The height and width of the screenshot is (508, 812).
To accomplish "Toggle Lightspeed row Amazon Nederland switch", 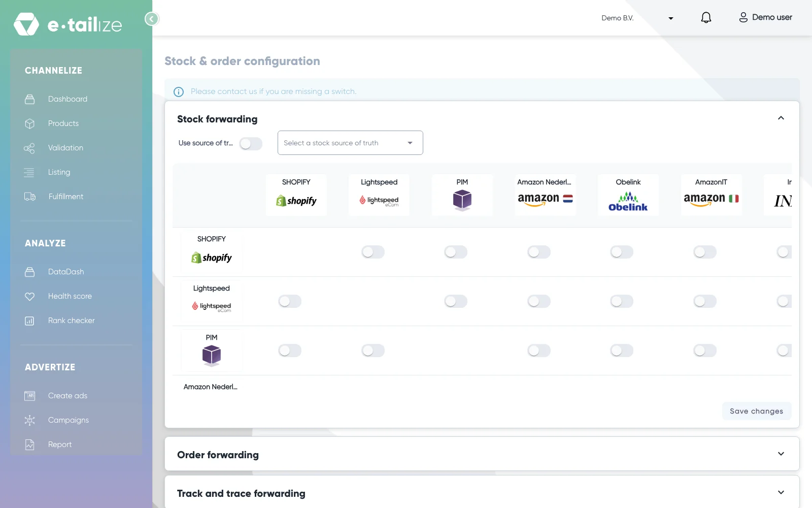I will (x=539, y=301).
